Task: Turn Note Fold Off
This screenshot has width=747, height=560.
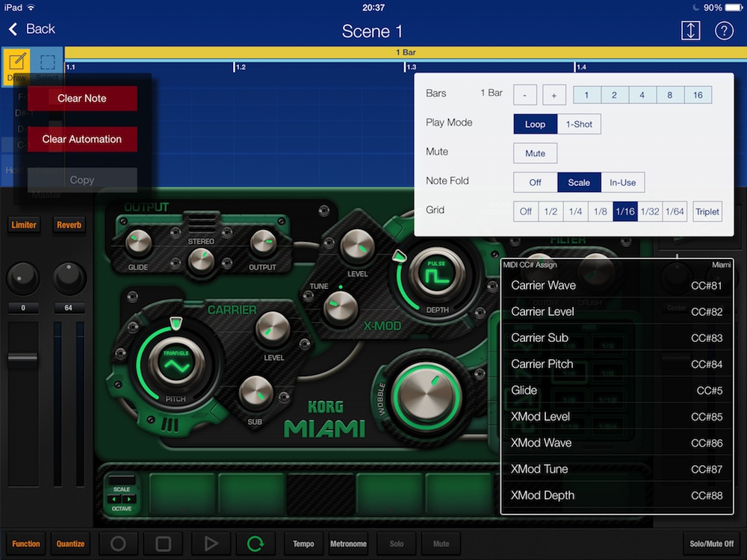Action: [x=535, y=182]
